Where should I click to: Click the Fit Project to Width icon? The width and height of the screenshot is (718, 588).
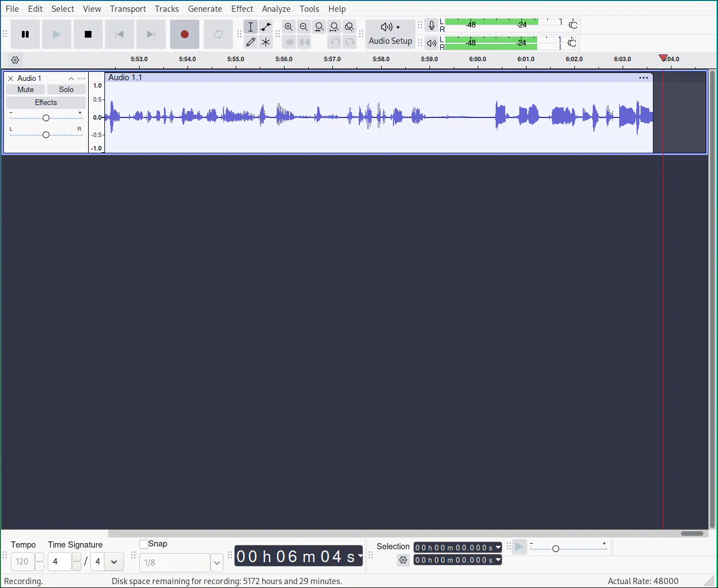coord(334,26)
